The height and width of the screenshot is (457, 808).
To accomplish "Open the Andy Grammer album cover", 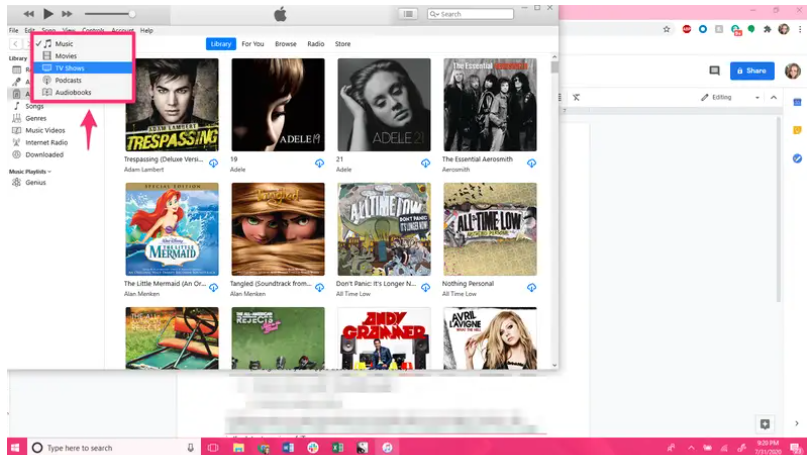I will [384, 338].
